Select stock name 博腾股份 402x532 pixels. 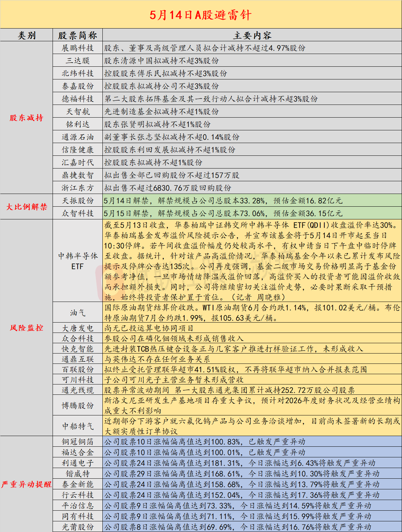click(x=78, y=405)
